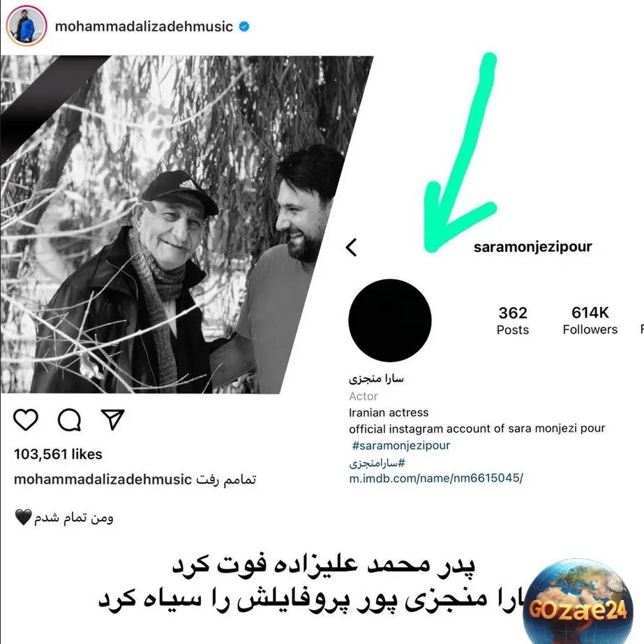Viewport: 644px width, 644px height.
Task: Tap the Actor category label
Action: tap(363, 396)
